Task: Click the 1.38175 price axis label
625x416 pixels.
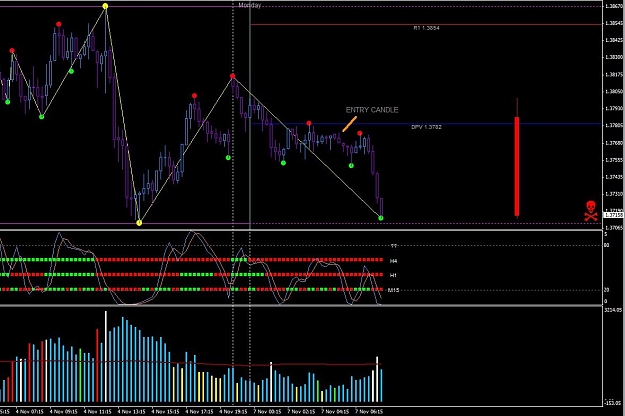Action: coord(614,74)
